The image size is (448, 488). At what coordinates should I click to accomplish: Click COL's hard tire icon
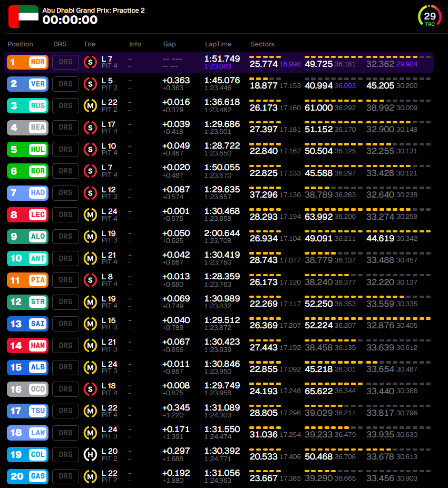pyautogui.click(x=90, y=454)
